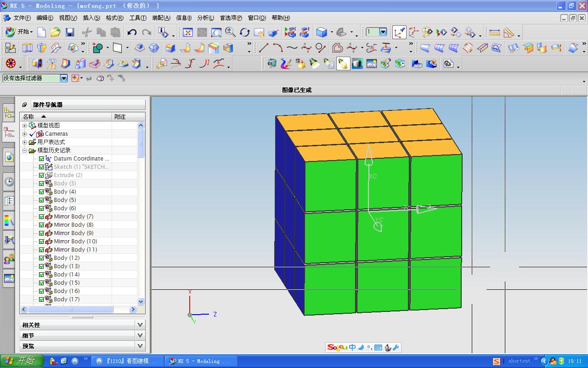The image size is (588, 368).
Task: Open the measure angle tool
Action: [x=509, y=32]
